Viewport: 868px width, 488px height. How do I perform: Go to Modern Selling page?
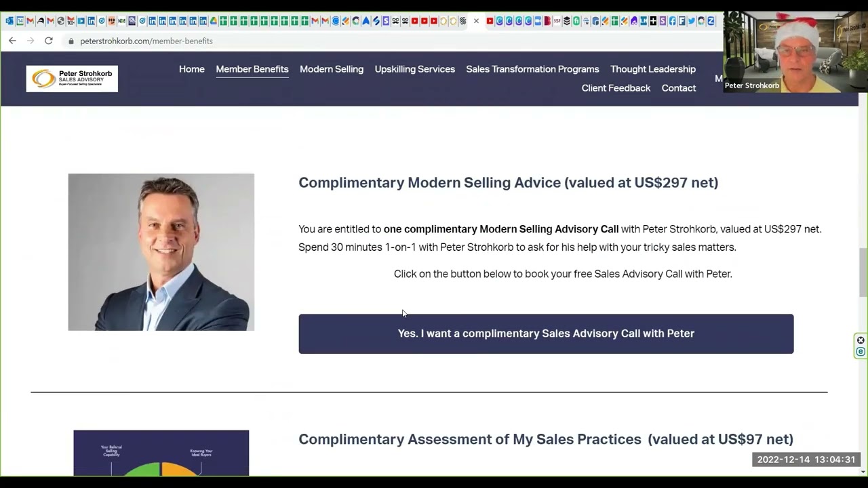click(332, 69)
